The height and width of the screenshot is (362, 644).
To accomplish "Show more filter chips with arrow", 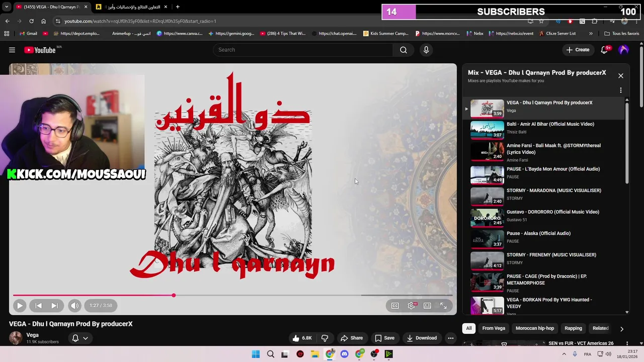I will pos(622,329).
